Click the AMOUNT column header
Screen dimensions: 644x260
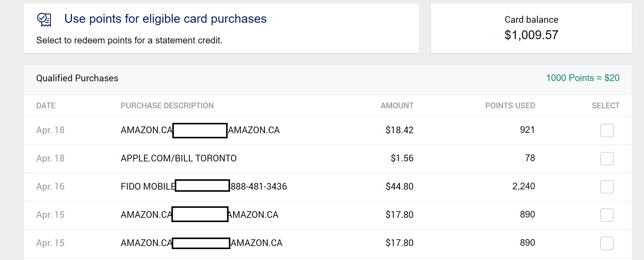coord(397,106)
